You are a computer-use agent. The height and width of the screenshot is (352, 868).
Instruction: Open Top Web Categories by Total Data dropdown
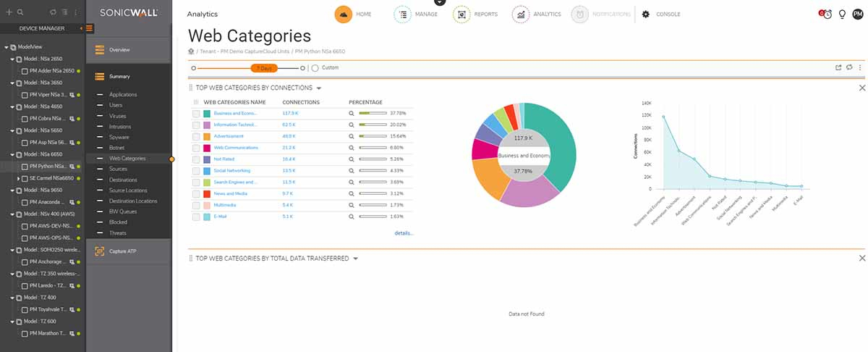click(355, 259)
